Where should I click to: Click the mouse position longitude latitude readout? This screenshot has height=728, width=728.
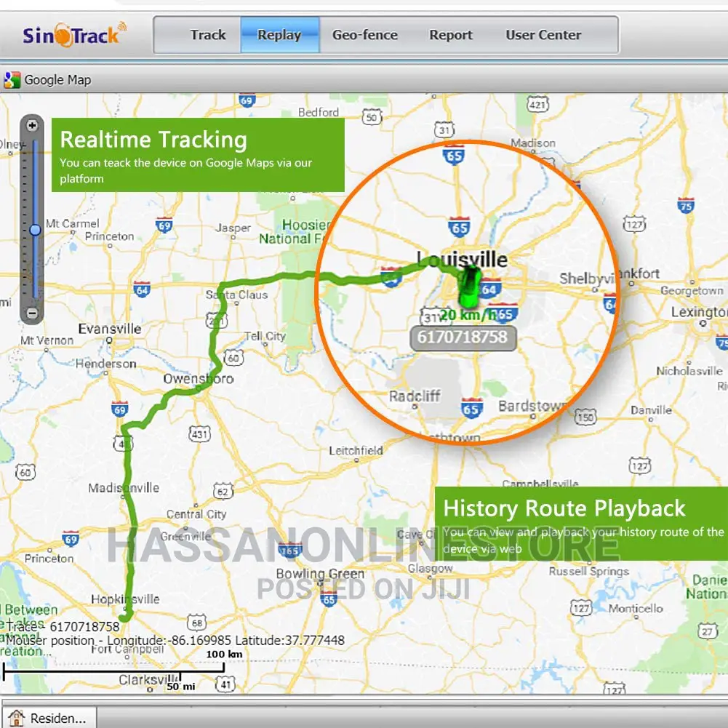[175, 641]
